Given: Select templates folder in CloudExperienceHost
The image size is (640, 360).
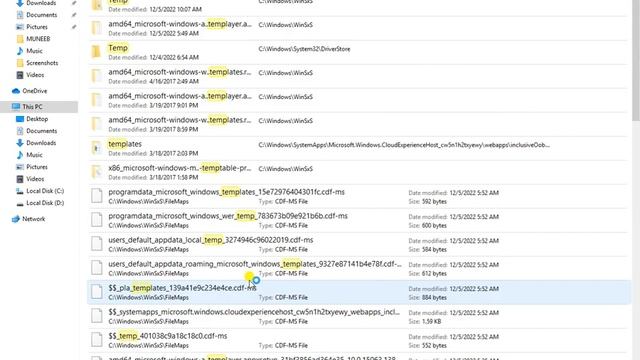Looking at the screenshot, I should [x=357, y=148].
